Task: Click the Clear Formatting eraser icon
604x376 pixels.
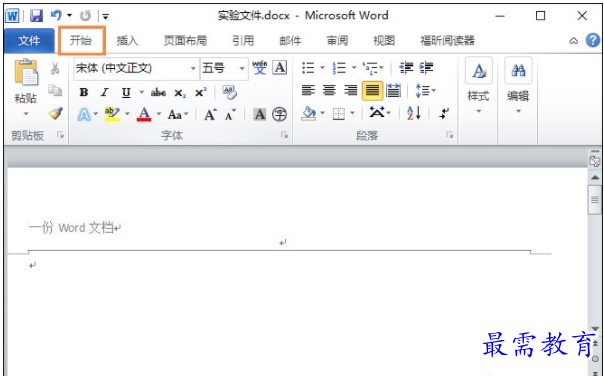Action: [230, 92]
